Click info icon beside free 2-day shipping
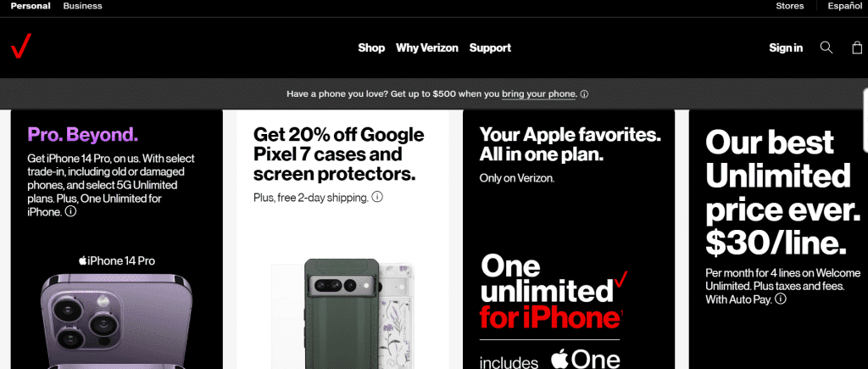Image resolution: width=868 pixels, height=369 pixels. click(377, 197)
